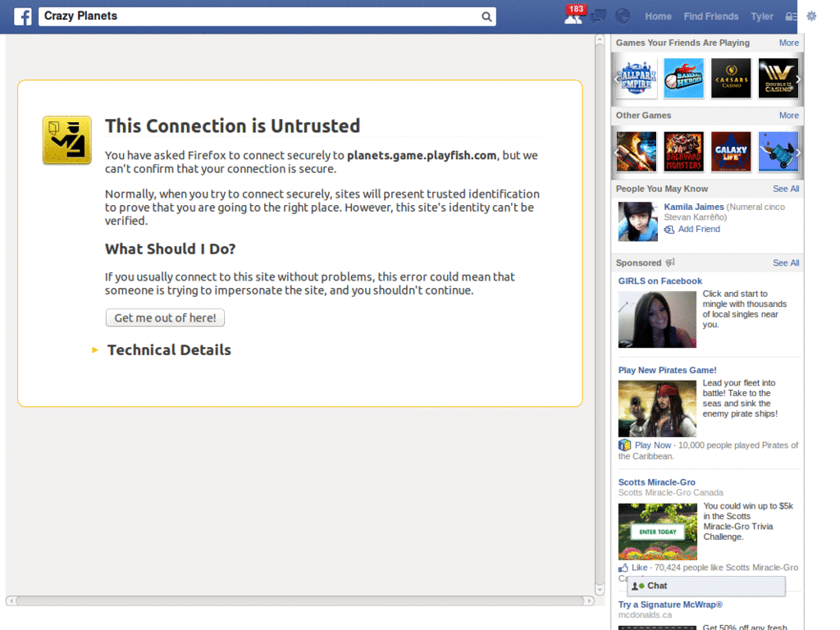Click the Add Friend person icon
Viewport: 840px width, 630px height.
click(669, 230)
